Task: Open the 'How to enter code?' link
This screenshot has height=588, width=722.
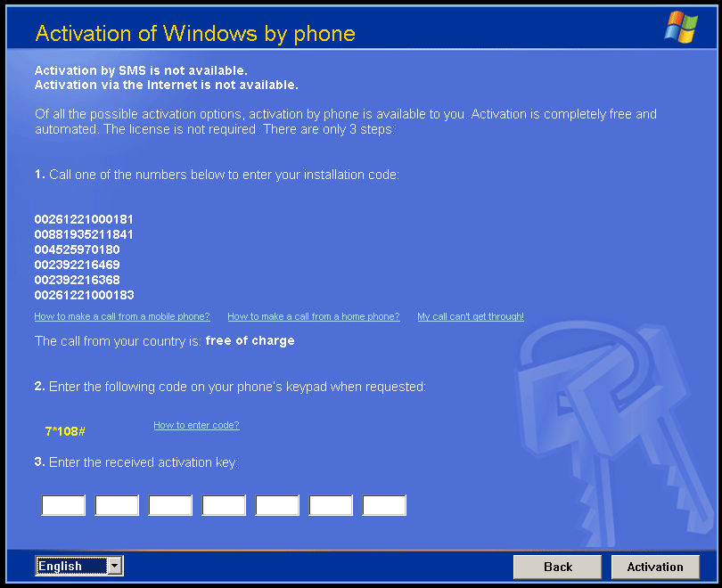Action: point(196,425)
